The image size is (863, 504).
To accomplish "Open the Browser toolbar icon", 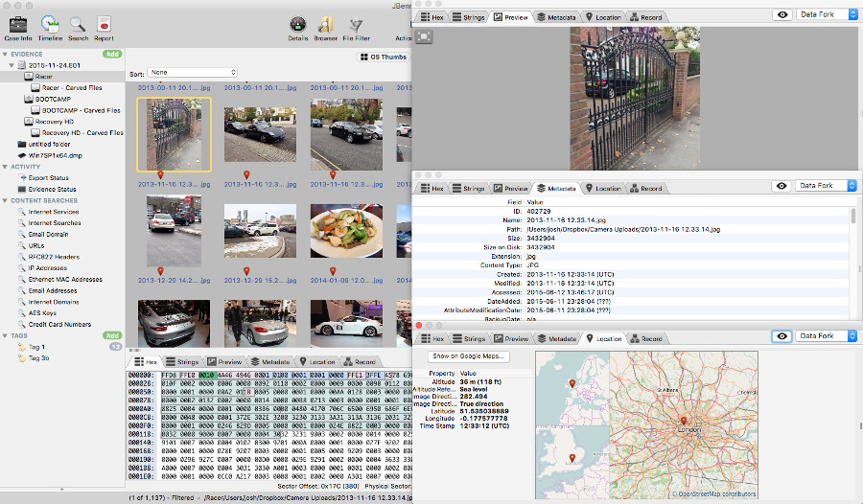I will pyautogui.click(x=326, y=26).
